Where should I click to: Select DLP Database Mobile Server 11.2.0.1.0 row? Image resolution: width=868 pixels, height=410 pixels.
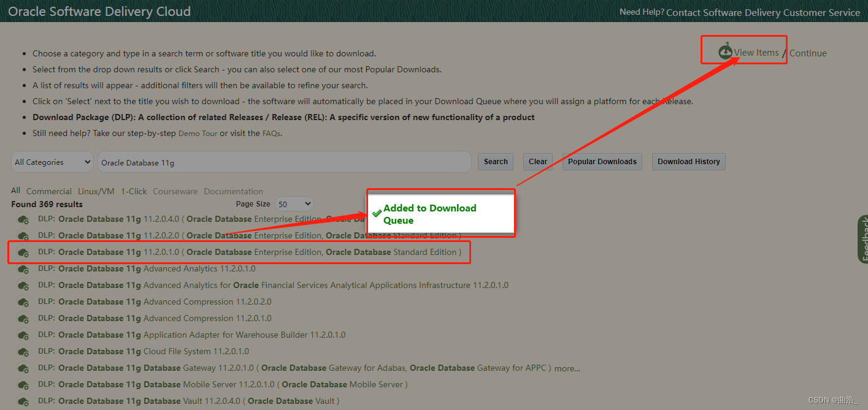click(x=223, y=384)
